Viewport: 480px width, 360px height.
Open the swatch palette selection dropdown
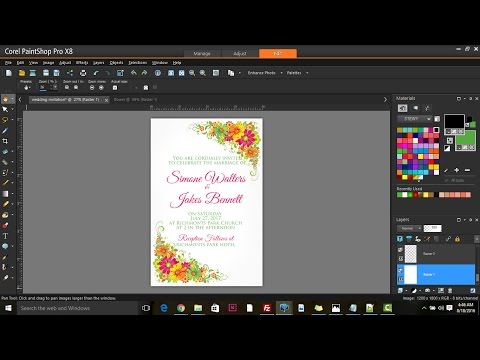click(x=415, y=119)
